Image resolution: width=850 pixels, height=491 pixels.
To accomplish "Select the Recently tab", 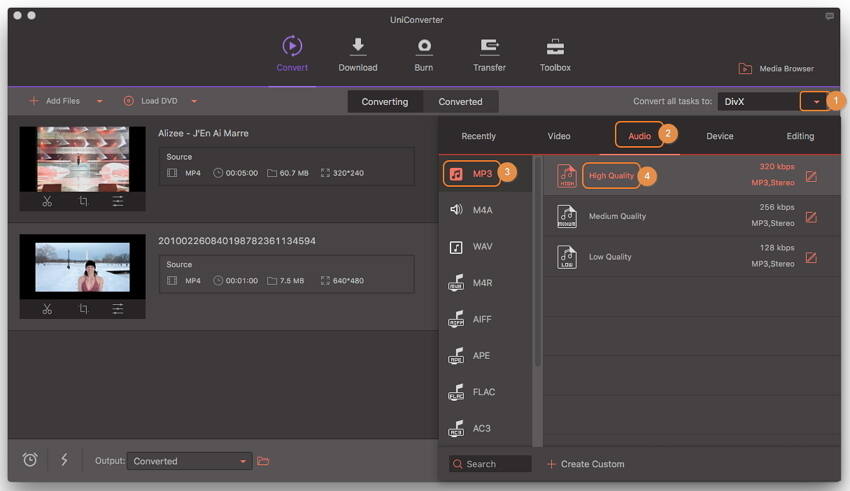I will (x=479, y=136).
